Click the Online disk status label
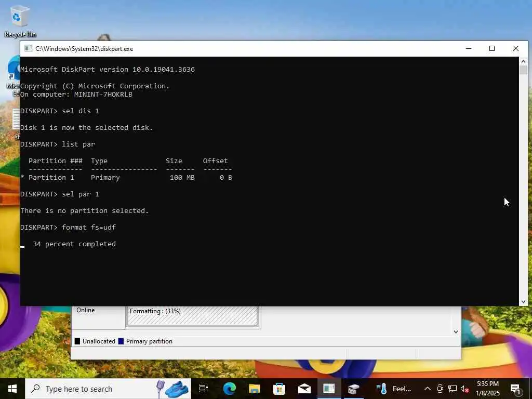The image size is (532, 399). tap(86, 310)
